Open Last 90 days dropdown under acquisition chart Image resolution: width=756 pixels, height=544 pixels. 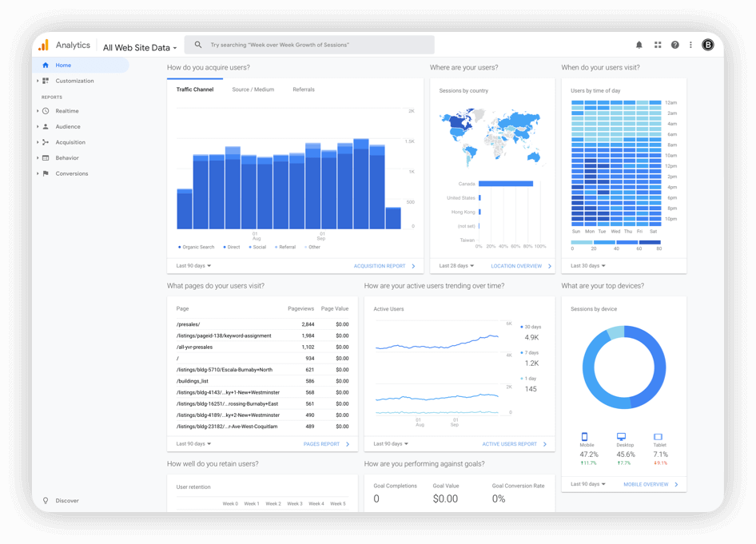tap(193, 266)
